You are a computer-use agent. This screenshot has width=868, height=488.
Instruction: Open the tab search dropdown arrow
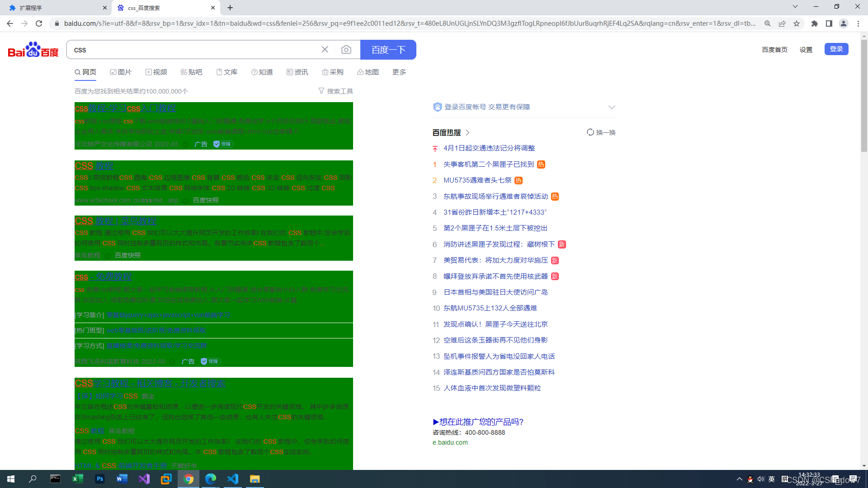795,7
